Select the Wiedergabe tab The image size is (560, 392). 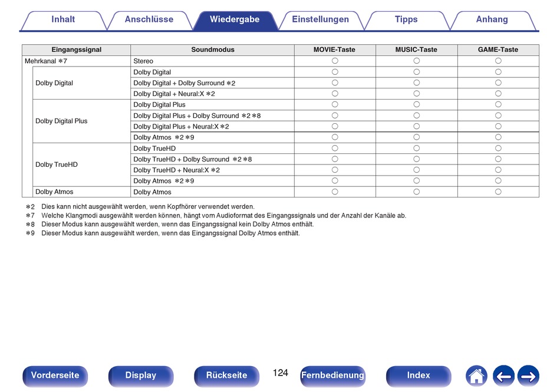click(x=235, y=19)
